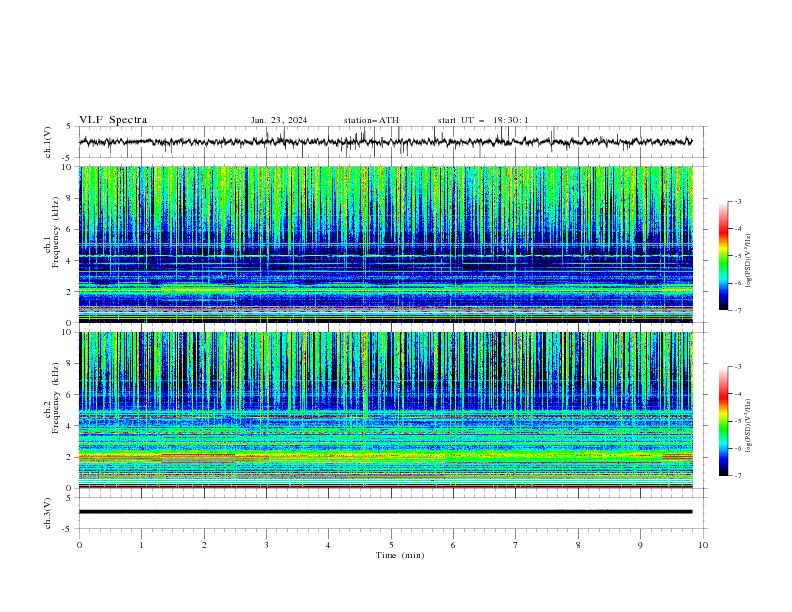Screen dimensions: 792x612
Task: Click the "10" tick on the Time axis
Action: (703, 545)
